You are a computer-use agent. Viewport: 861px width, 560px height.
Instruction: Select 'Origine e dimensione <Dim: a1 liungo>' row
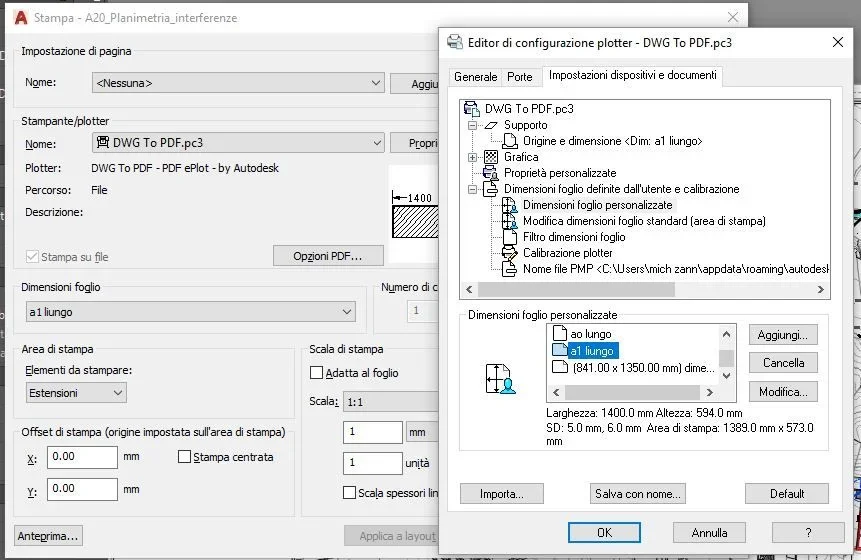click(612, 141)
